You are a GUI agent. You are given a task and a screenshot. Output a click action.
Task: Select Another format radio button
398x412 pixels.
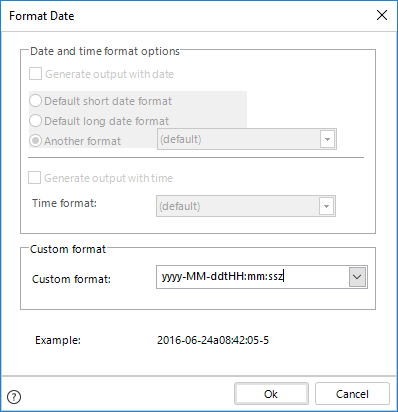click(35, 141)
